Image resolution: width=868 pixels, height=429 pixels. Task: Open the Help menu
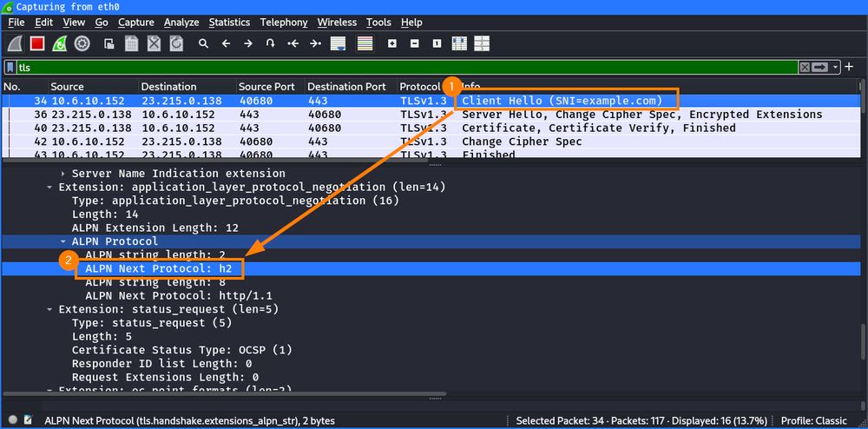[411, 22]
